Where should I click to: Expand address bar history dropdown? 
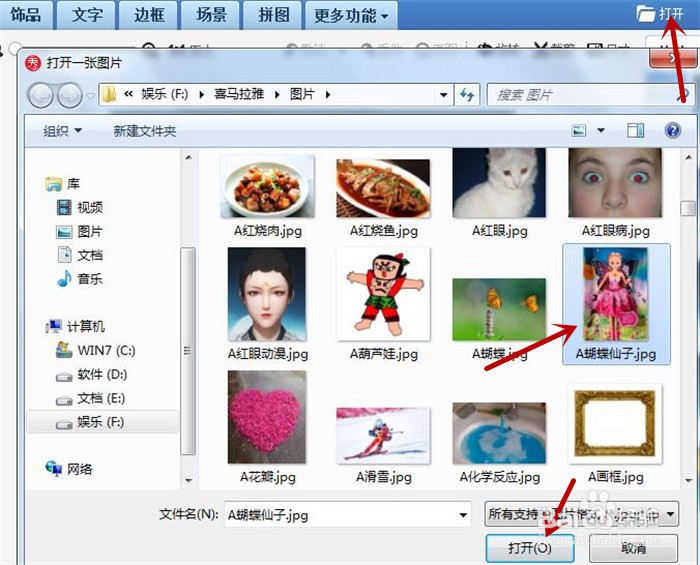click(x=443, y=95)
